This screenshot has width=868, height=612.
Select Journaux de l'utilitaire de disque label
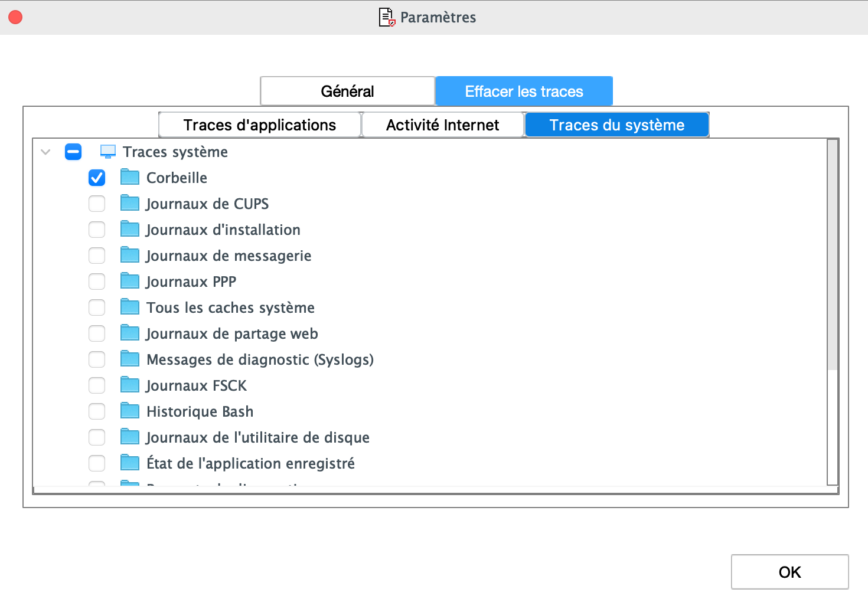point(258,437)
